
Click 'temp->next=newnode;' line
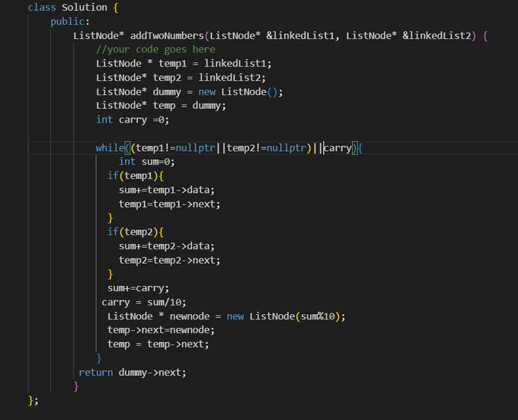161,330
